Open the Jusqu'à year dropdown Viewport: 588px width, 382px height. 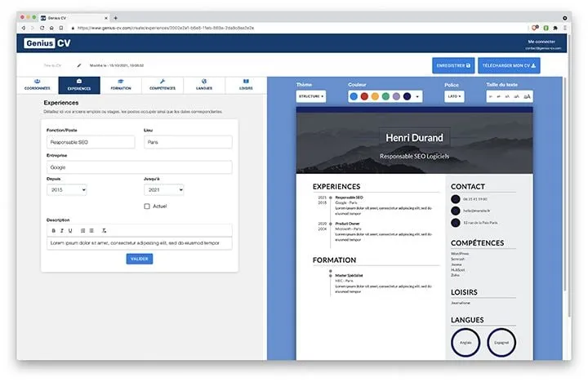point(164,190)
